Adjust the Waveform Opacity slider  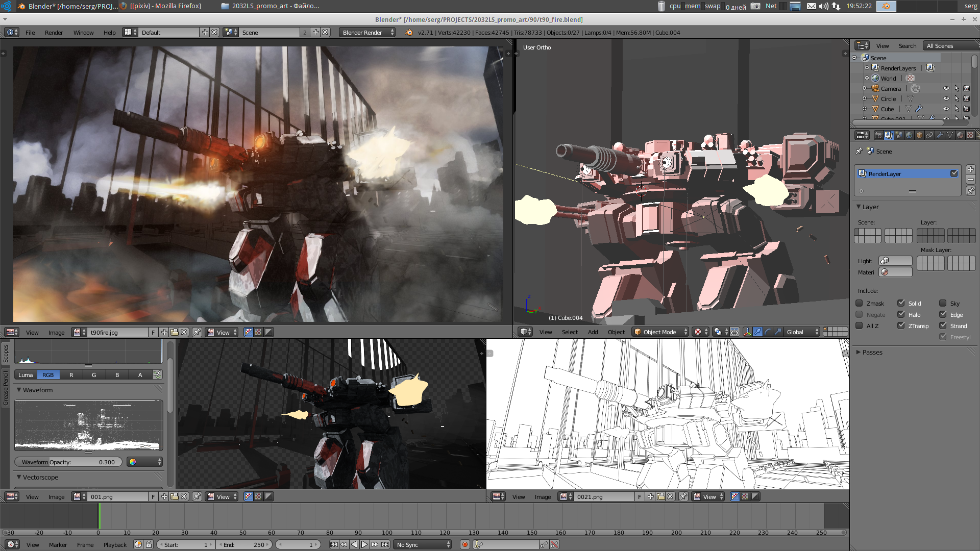click(68, 462)
